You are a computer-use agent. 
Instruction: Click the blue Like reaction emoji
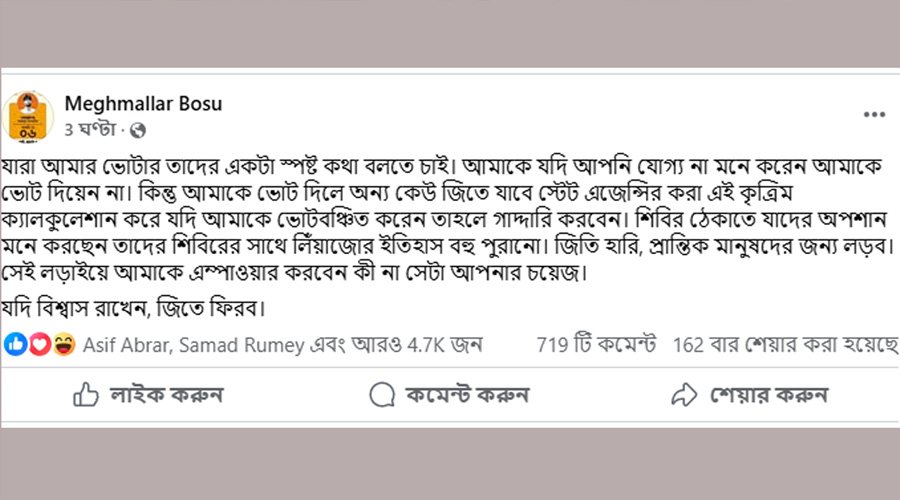coord(16,344)
